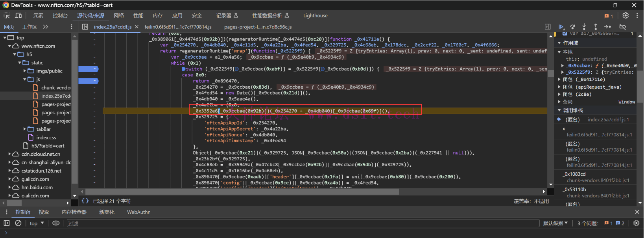Toggle the device toolbar icon
The image size is (644, 238).
18,15
